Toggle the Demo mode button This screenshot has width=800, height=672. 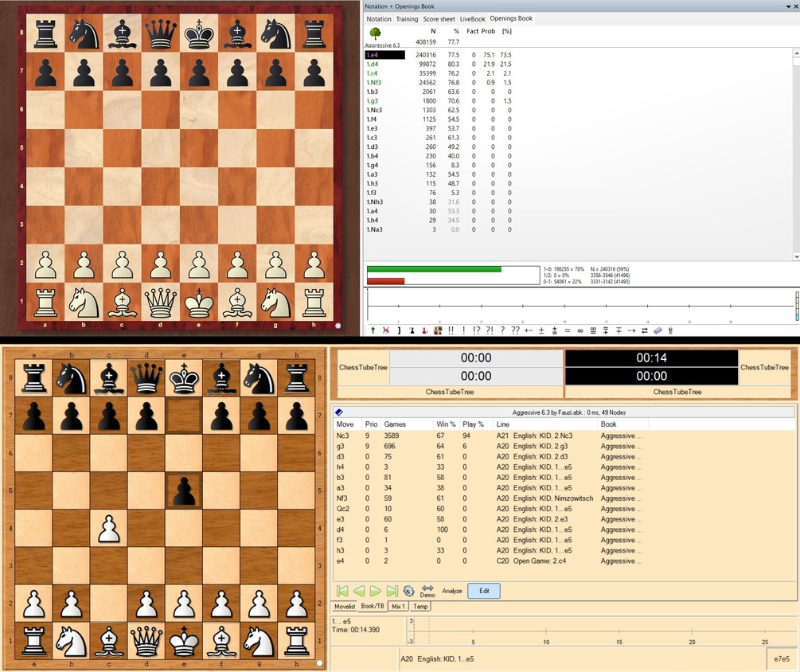[x=427, y=592]
